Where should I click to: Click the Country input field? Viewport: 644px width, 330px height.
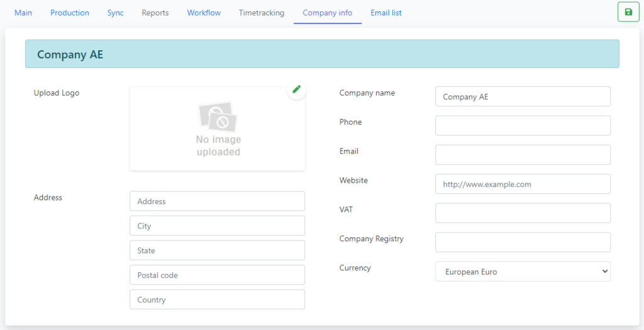tap(217, 300)
